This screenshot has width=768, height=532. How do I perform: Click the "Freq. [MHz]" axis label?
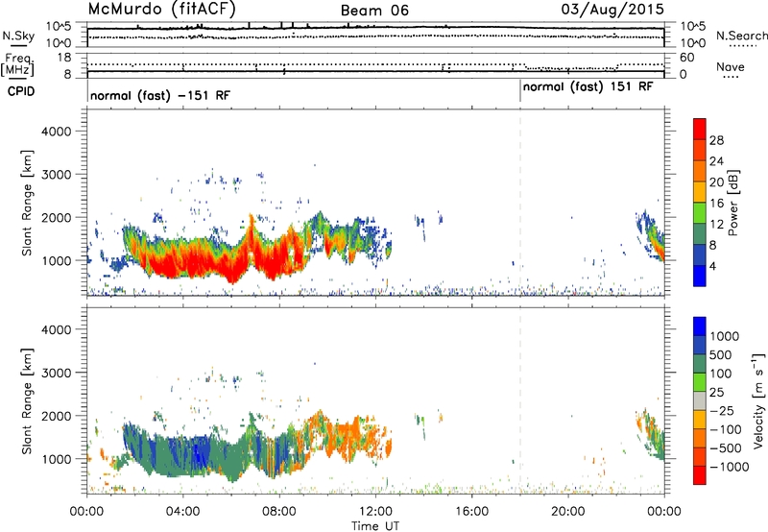click(17, 65)
